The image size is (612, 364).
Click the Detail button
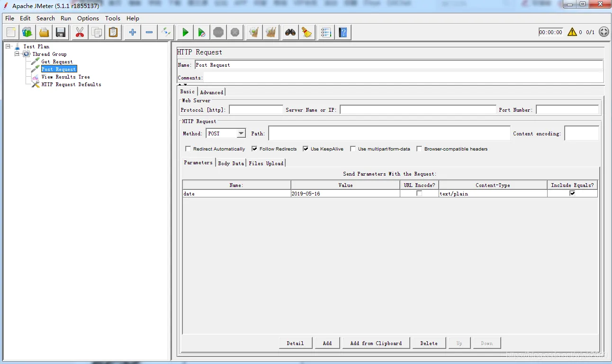pyautogui.click(x=295, y=343)
